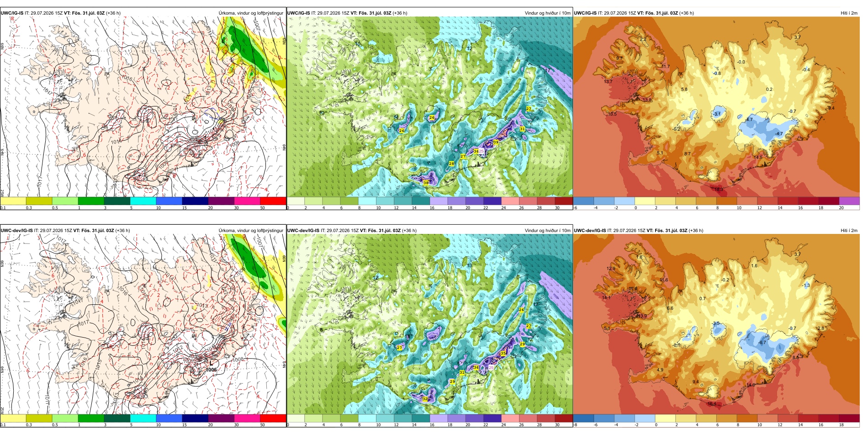Click the 39 gust marker on UWC/IG-IS wind map
The width and height of the screenshot is (868, 434).
(x=496, y=142)
